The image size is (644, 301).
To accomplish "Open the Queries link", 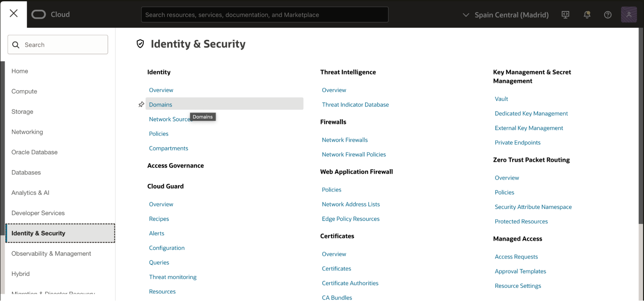I will click(159, 262).
